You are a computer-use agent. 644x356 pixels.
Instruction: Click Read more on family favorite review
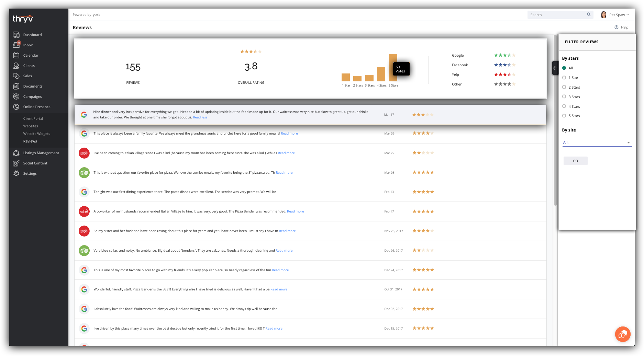pos(289,134)
